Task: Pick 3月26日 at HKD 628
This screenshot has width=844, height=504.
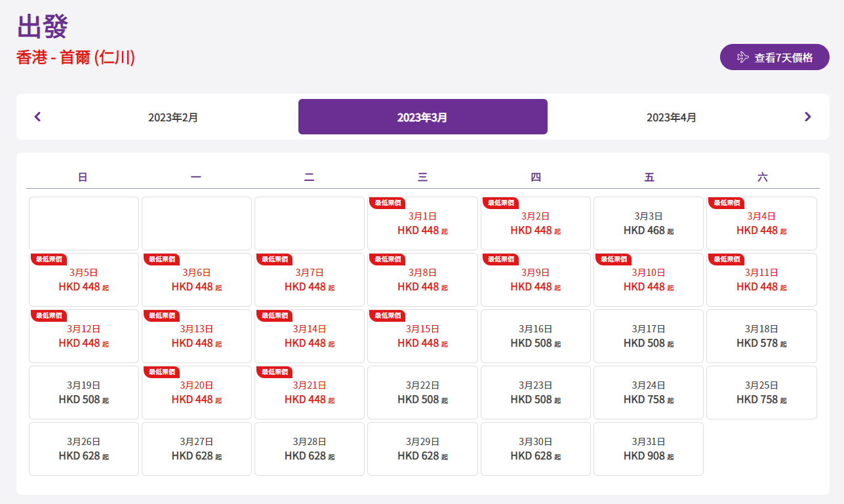Action: (83, 449)
